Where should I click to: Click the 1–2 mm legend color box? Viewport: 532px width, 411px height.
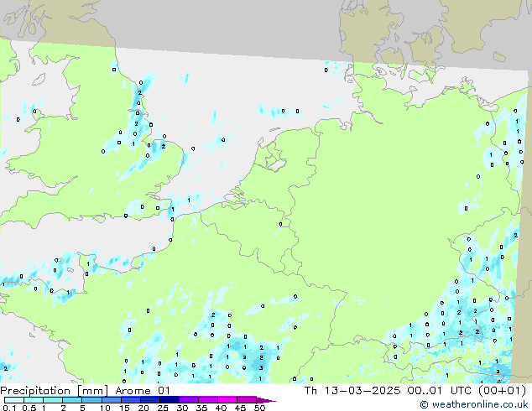click(53, 400)
